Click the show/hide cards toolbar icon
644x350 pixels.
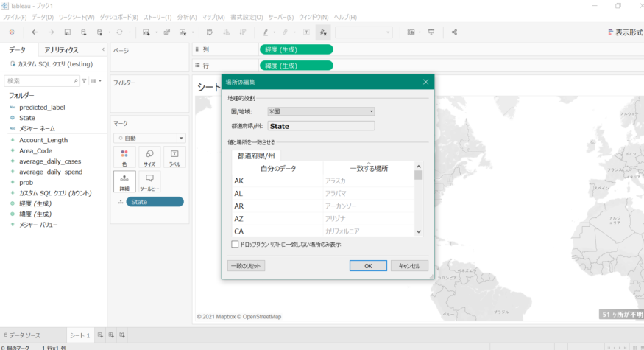(x=411, y=32)
